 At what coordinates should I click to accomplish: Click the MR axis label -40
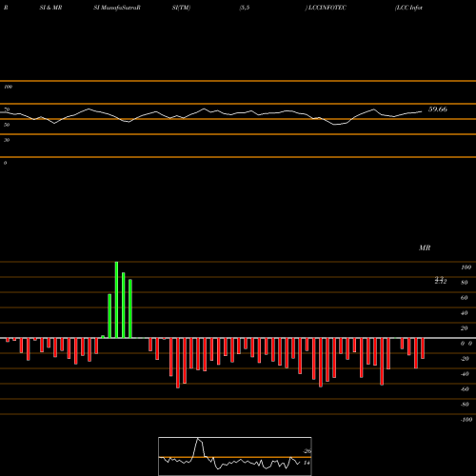(465, 374)
